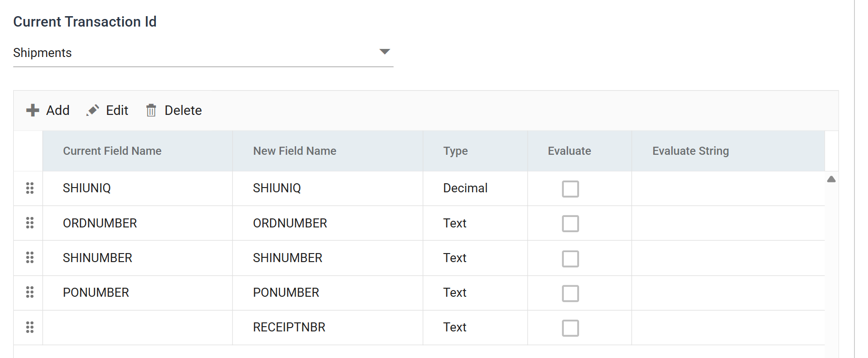This screenshot has width=868, height=358.
Task: Click the Decimal type cell for SHIUNIQ
Action: tap(475, 188)
